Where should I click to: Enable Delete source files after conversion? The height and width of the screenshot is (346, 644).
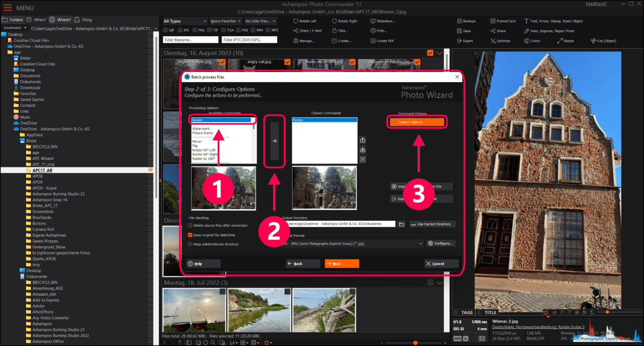point(190,225)
